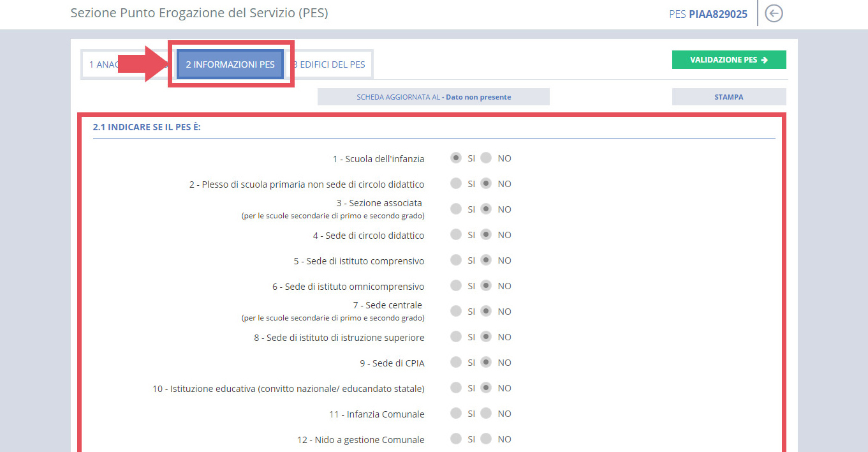The width and height of the screenshot is (868, 452).
Task: Click the back arrow icon beside the PES code
Action: point(773,13)
